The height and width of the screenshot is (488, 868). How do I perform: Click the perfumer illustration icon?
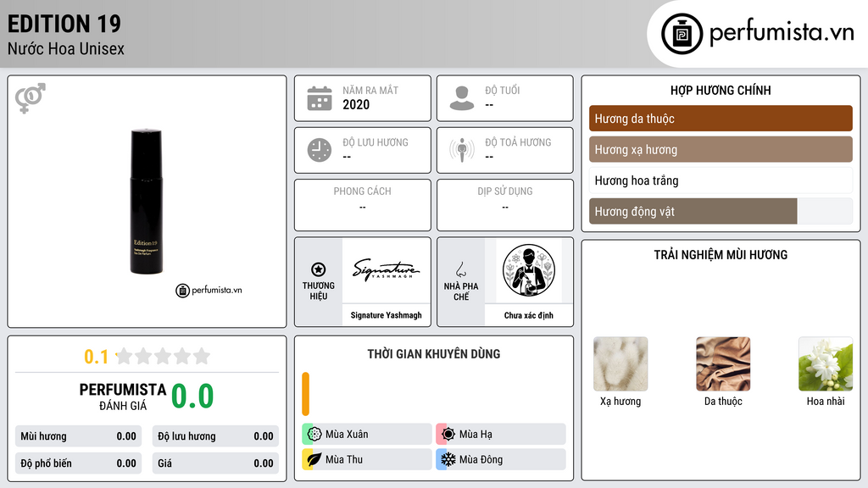pos(529,270)
